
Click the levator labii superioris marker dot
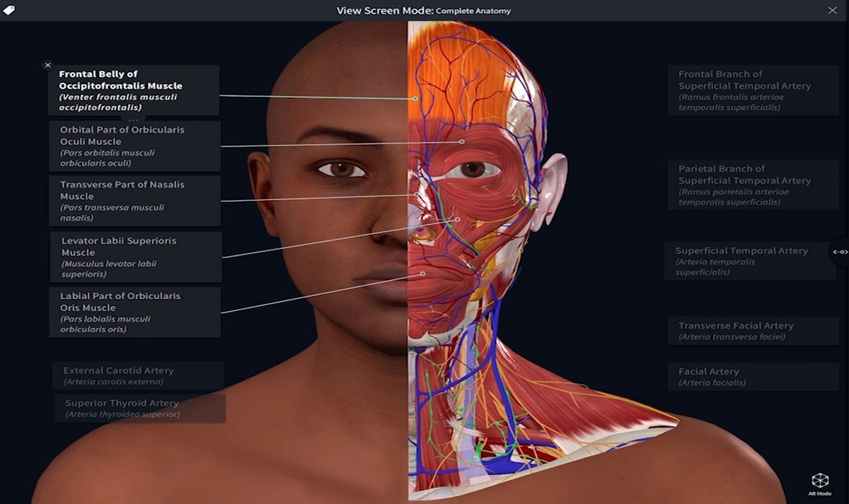coord(458,219)
